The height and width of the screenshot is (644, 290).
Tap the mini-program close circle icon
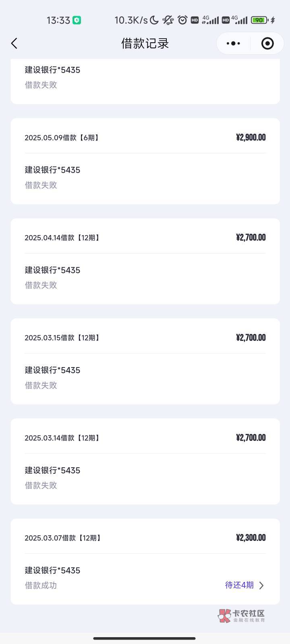[x=267, y=43]
